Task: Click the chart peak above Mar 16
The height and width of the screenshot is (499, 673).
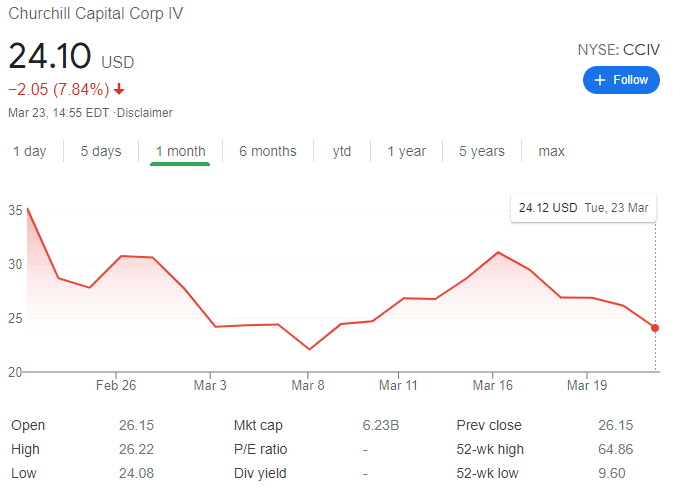Action: pyautogui.click(x=498, y=252)
